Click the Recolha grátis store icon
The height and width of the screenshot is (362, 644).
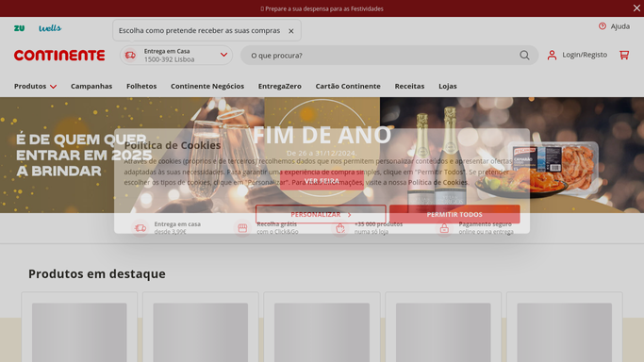click(x=242, y=228)
